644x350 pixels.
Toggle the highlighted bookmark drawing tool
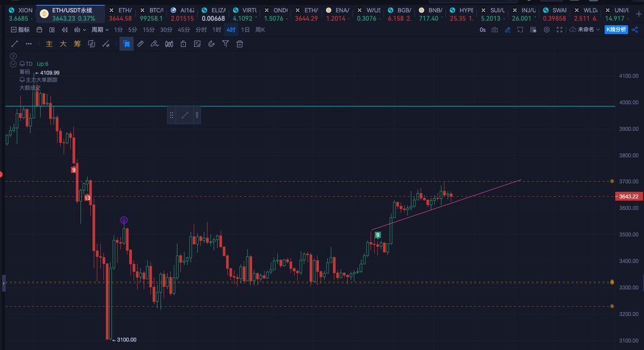[127, 43]
